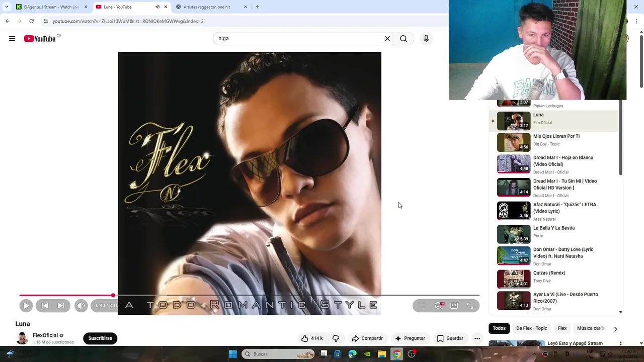This screenshot has width=644, height=362.
Task: Open Chrome tab search dropdown
Action: [x=7, y=7]
